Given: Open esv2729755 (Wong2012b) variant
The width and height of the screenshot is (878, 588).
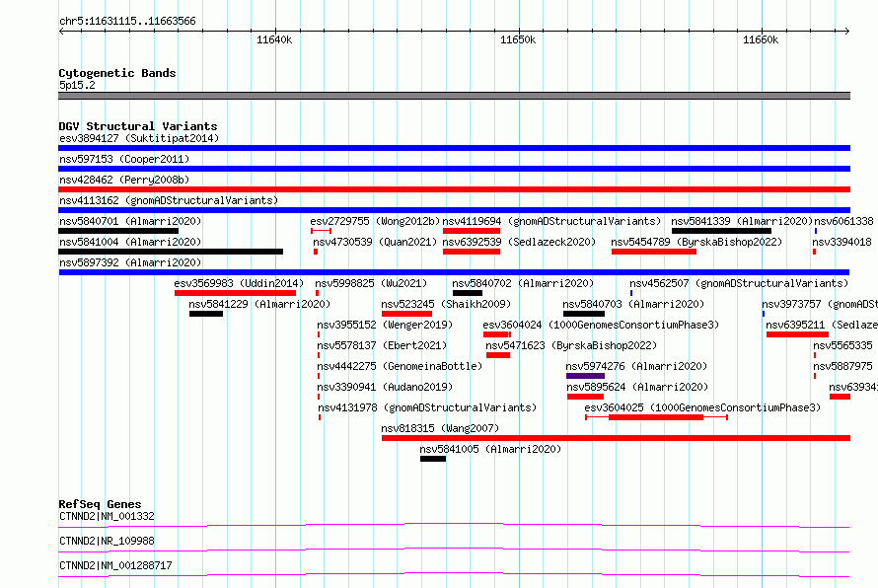Looking at the screenshot, I should (375, 221).
